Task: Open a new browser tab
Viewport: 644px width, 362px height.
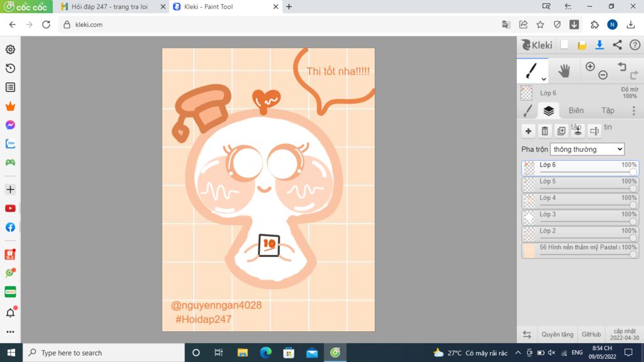Action: click(x=289, y=6)
